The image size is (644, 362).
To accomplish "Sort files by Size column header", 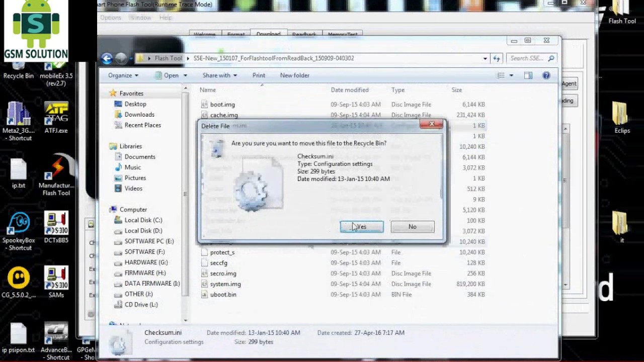I will pyautogui.click(x=457, y=90).
